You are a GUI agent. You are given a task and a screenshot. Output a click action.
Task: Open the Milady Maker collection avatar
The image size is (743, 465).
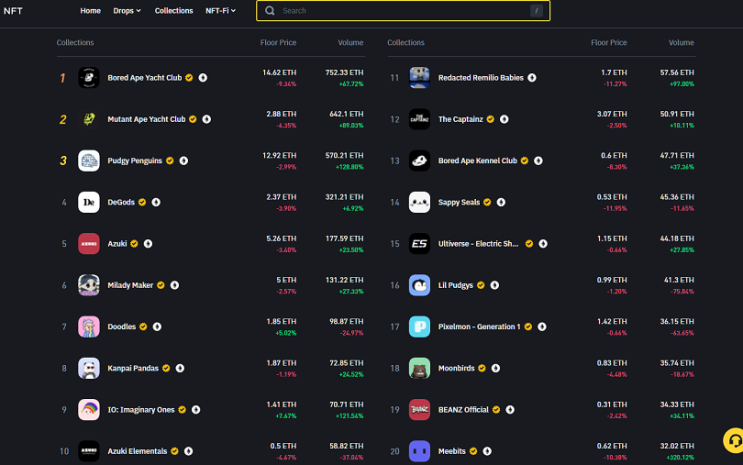(x=89, y=285)
